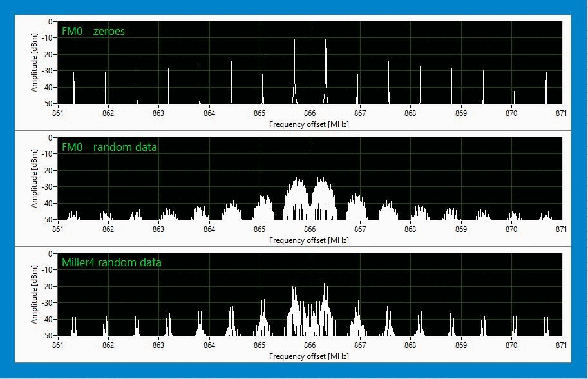Click the "Miller4 random data" plot title

pyautogui.click(x=111, y=263)
